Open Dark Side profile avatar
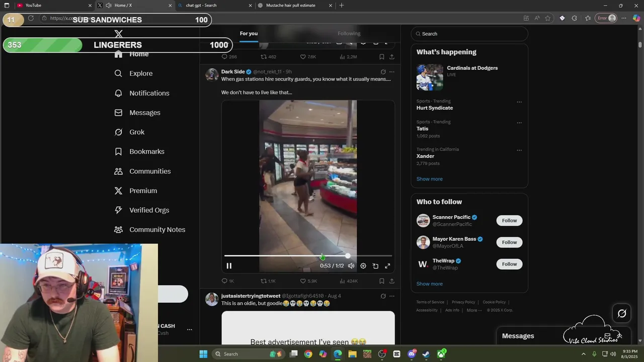This screenshot has width=644, height=362. click(x=212, y=75)
